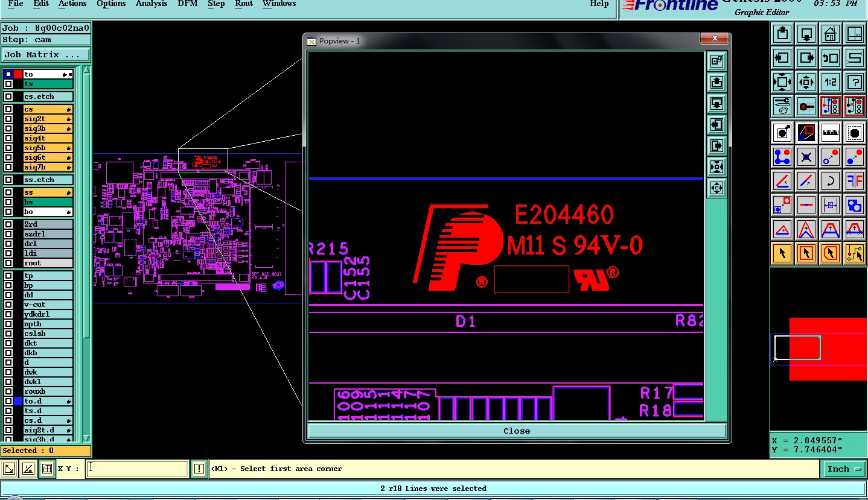Toggle checkbox for layer cs.etch
This screenshot has width=868, height=500.
8,97
